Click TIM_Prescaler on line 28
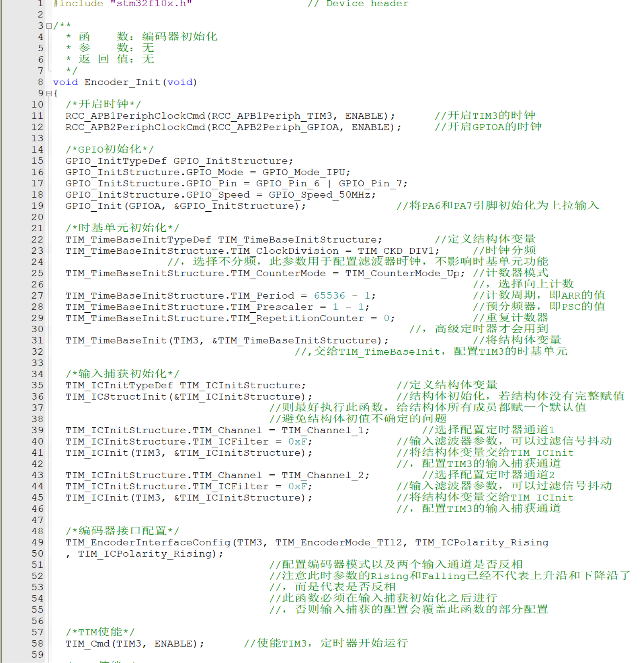The width and height of the screenshot is (644, 663). click(x=272, y=307)
